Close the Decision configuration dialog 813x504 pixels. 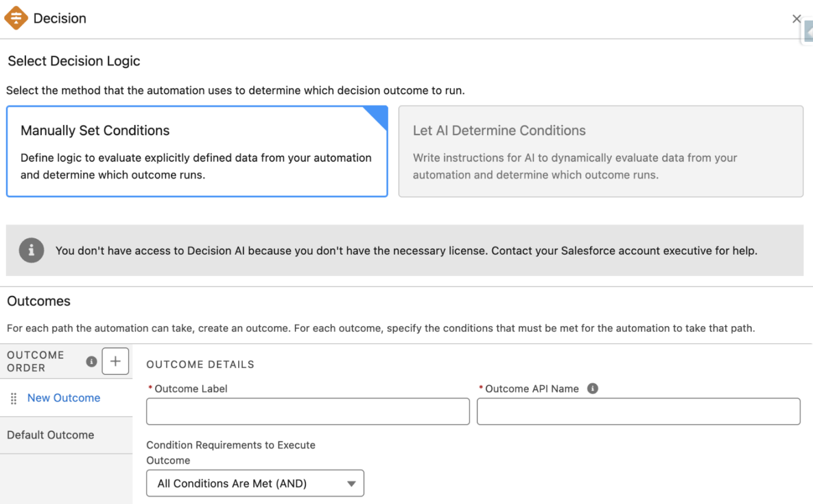point(796,18)
